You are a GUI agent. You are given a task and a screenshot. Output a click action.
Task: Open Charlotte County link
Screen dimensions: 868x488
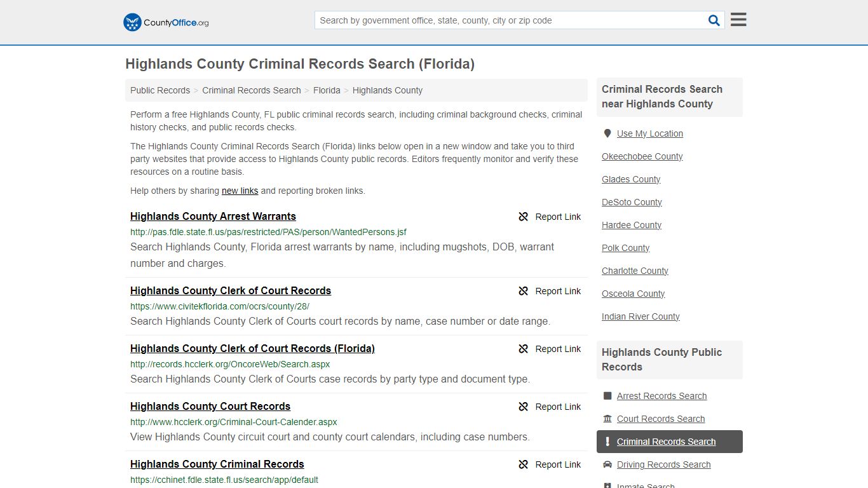click(635, 271)
